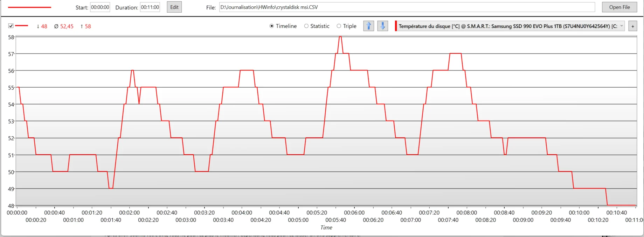
Task: Click the 00:10:00 time axis label
Action: click(x=579, y=212)
